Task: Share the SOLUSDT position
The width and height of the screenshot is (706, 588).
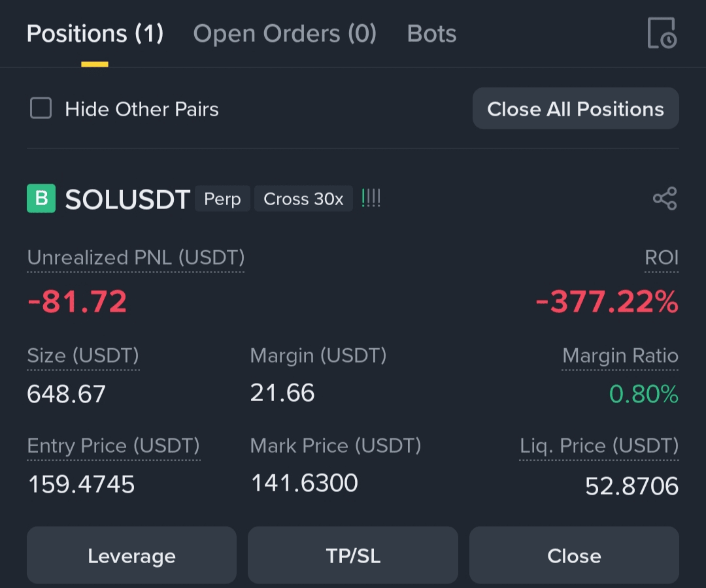Action: point(664,199)
